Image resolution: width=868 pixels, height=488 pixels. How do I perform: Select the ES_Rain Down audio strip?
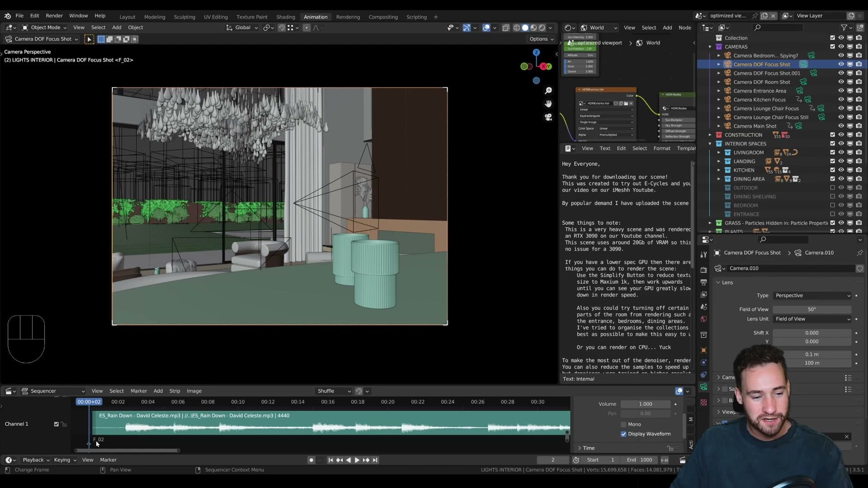pos(331,423)
